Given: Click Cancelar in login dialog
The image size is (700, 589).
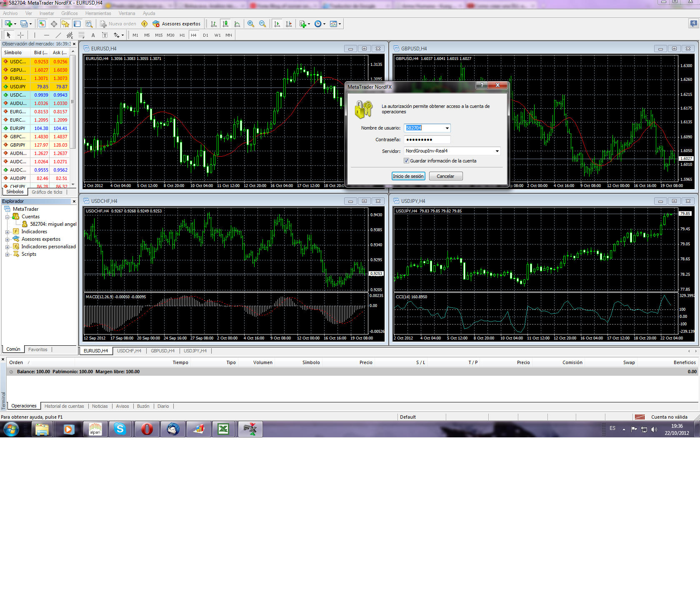Looking at the screenshot, I should pos(446,176).
